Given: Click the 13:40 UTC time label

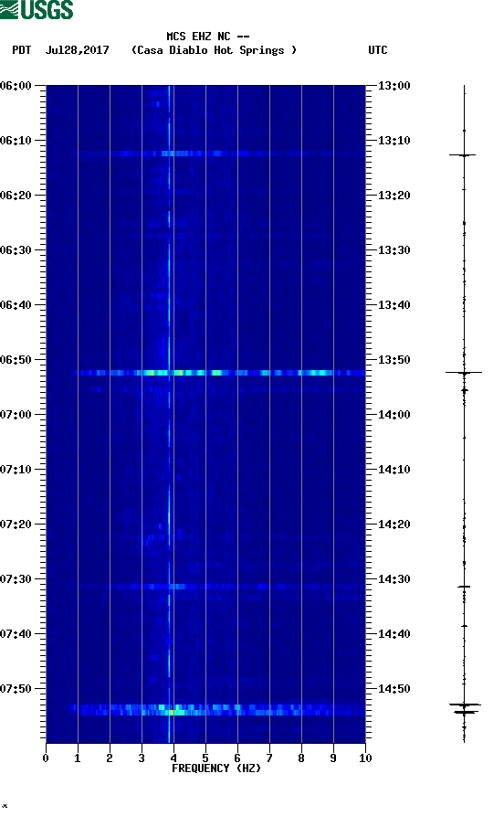Looking at the screenshot, I should (394, 305).
